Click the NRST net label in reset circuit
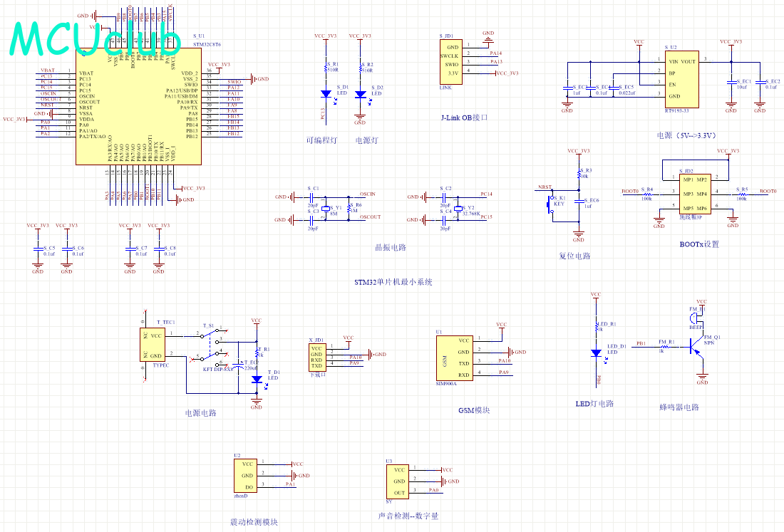 545,187
